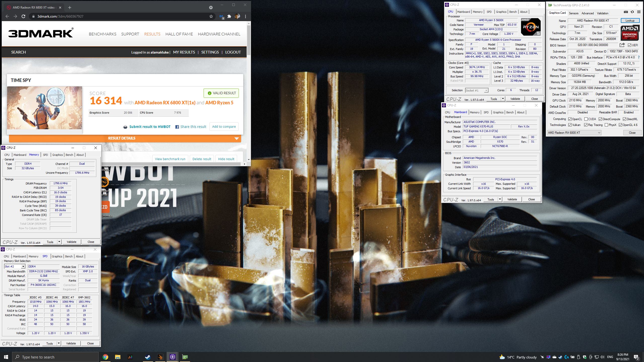Open the Slot #2 memory slot dropdown
The height and width of the screenshot is (362, 644).
(15, 266)
